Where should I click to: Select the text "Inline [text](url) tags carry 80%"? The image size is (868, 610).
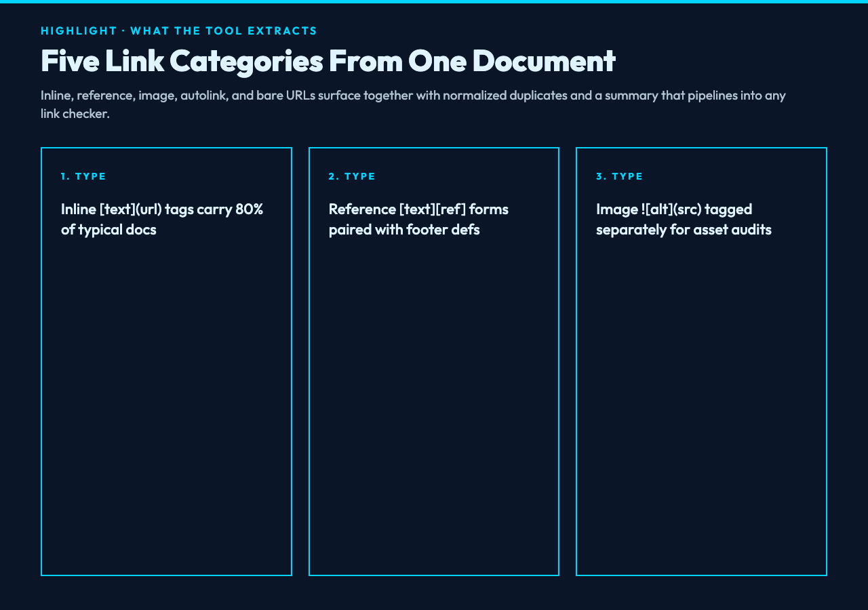pos(162,209)
